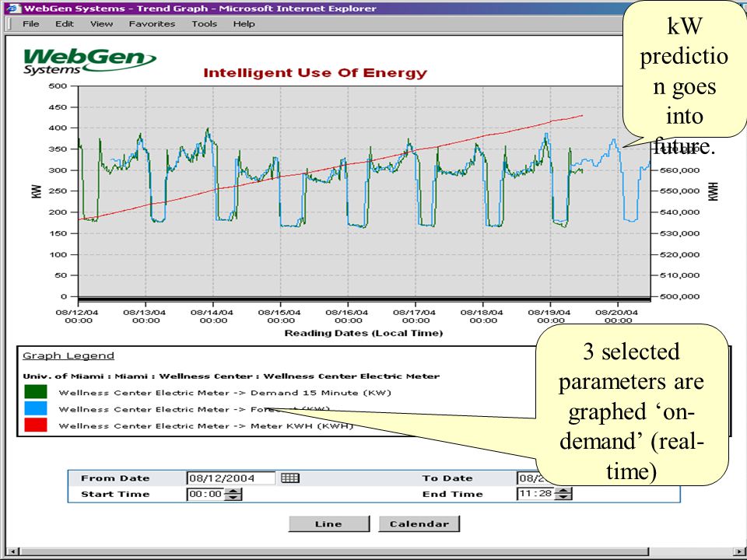The height and width of the screenshot is (560, 747).
Task: Adjust the End Time spinner arrows
Action: [x=563, y=493]
